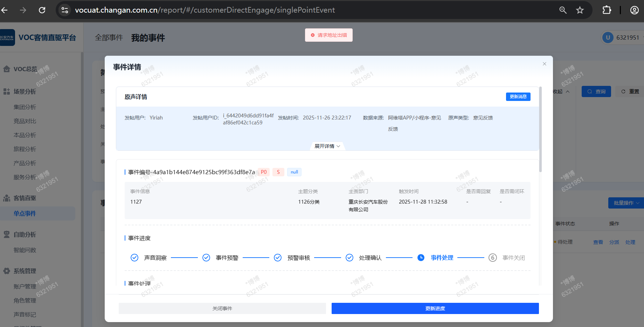Switch to the 全部事件 tab

point(109,38)
